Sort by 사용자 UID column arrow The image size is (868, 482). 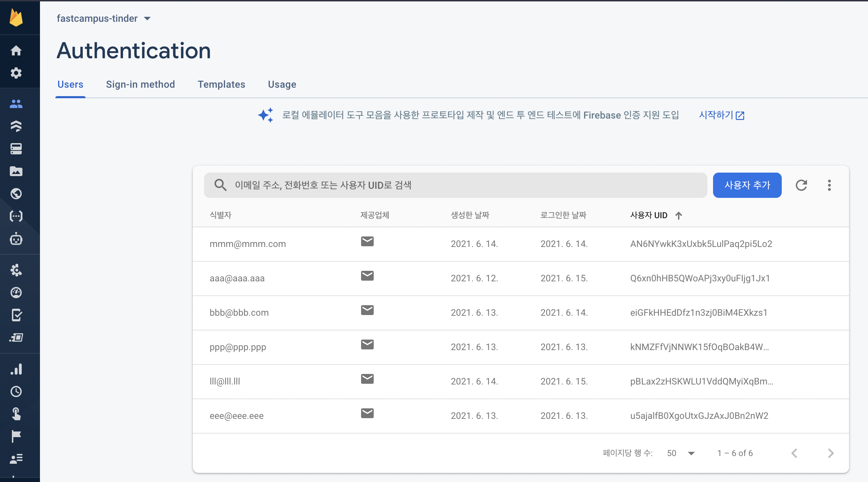[x=679, y=215]
